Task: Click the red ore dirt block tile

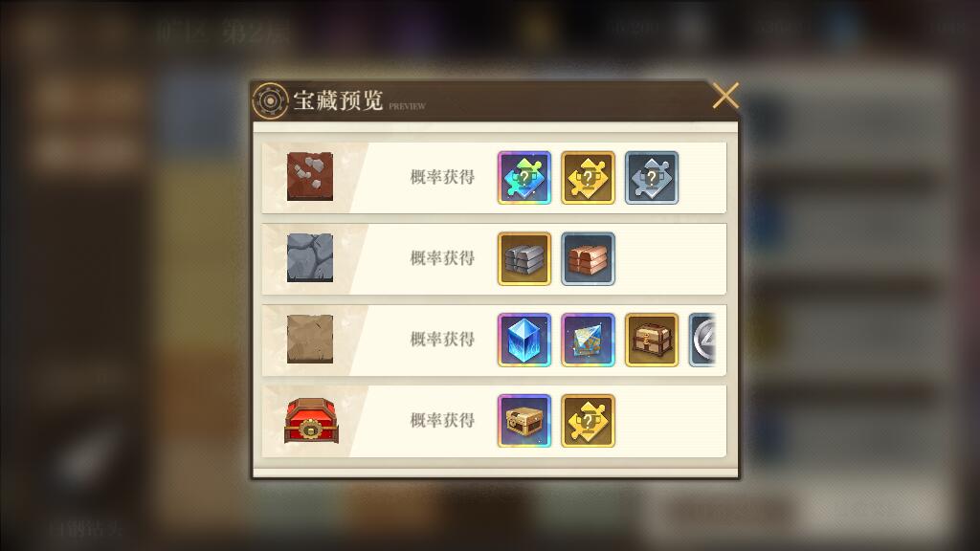Action: coord(310,177)
